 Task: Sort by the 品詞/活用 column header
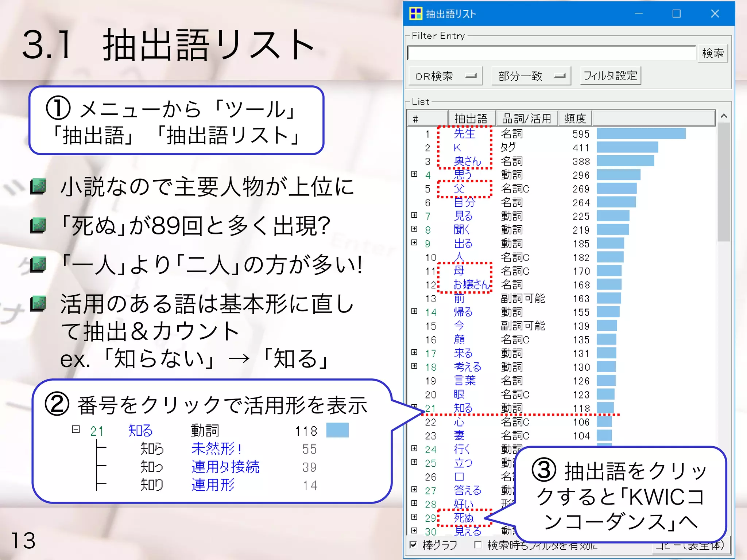(527, 118)
